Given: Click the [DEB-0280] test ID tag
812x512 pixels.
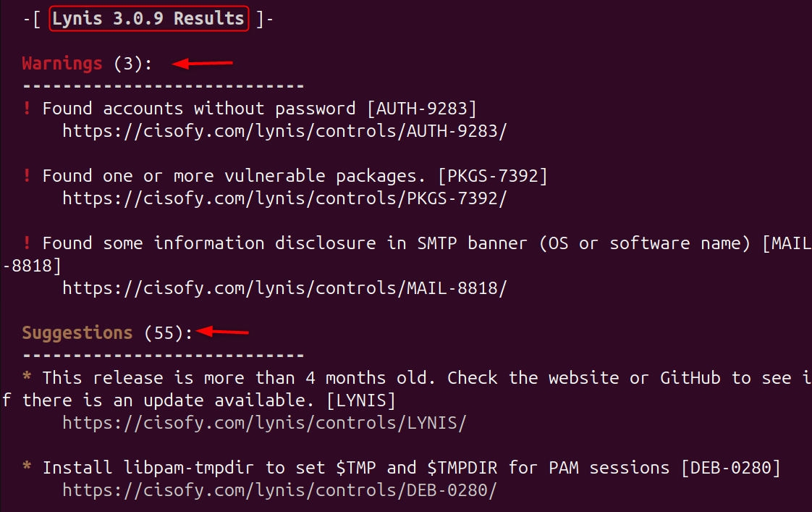Looking at the screenshot, I should 731,468.
